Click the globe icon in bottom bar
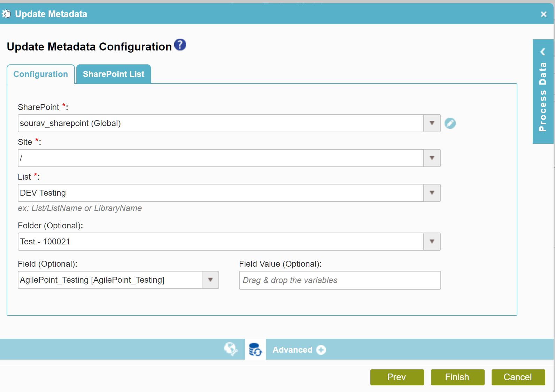The height and width of the screenshot is (392, 555). pos(231,349)
